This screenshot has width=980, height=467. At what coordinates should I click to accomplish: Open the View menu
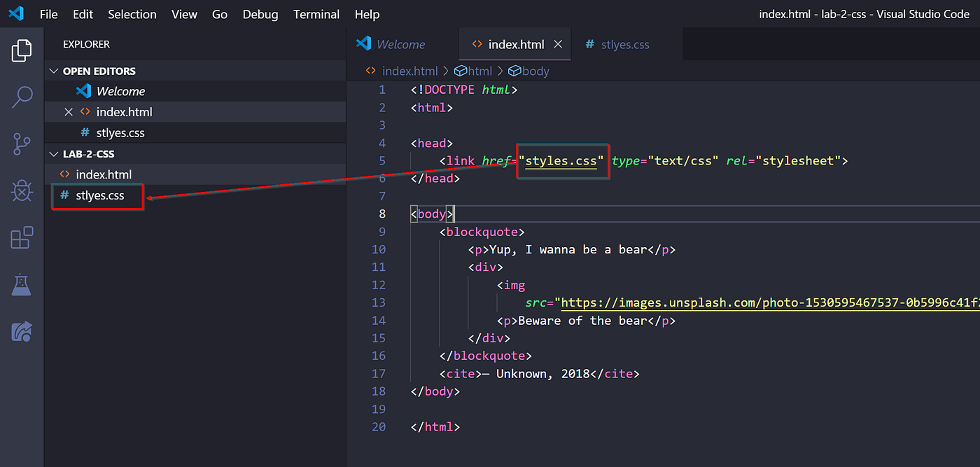184,14
